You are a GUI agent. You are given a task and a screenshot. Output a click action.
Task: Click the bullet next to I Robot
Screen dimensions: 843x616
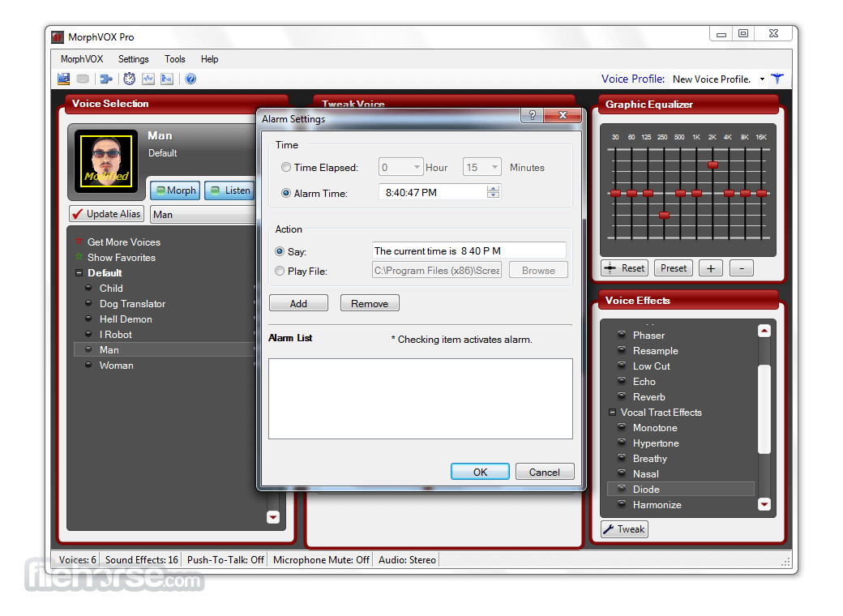coord(88,334)
